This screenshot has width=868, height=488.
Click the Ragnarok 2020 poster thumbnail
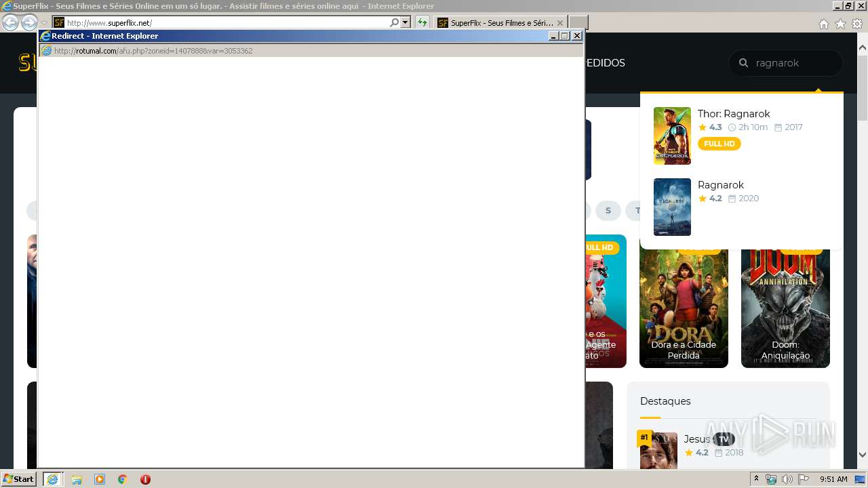pos(672,207)
